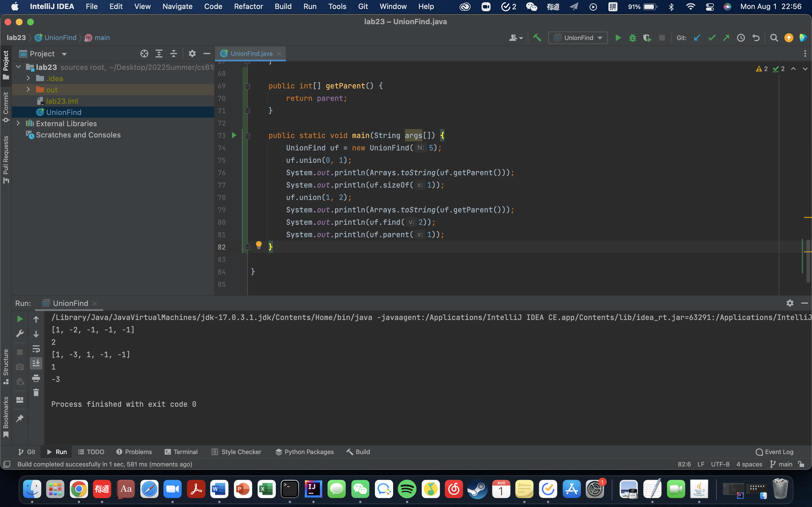Click the Build Project hammer icon
Image resolution: width=812 pixels, height=507 pixels.
click(x=537, y=37)
